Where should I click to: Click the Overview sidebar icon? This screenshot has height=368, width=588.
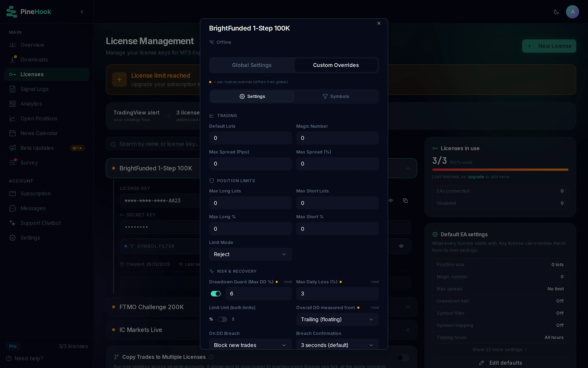click(12, 45)
